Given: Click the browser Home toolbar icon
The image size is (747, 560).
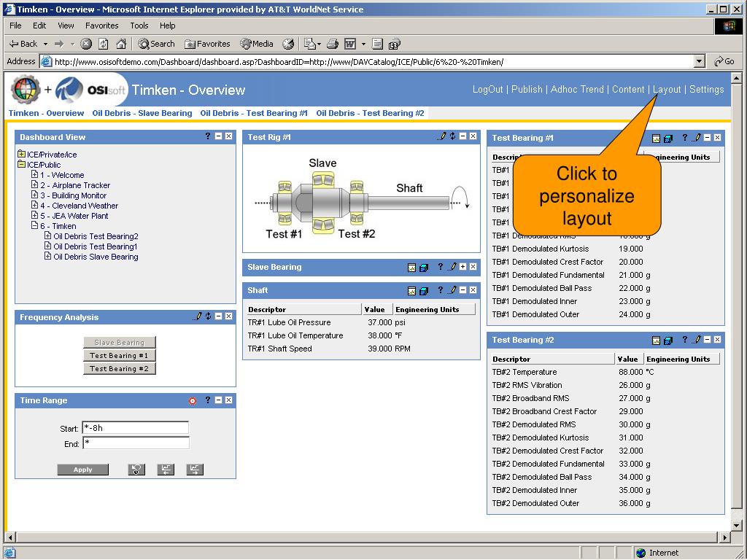Looking at the screenshot, I should coord(122,44).
